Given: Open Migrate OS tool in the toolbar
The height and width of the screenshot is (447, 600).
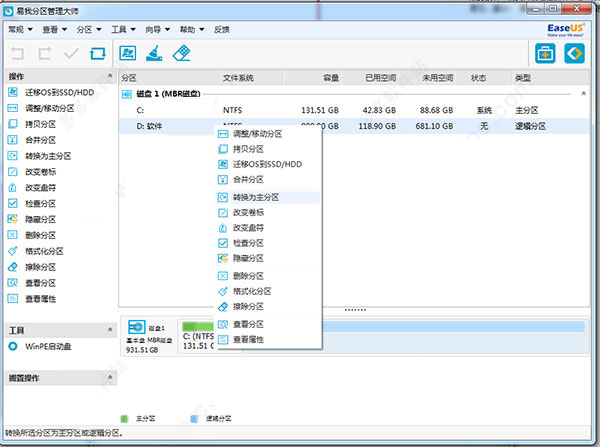Looking at the screenshot, I should 127,53.
